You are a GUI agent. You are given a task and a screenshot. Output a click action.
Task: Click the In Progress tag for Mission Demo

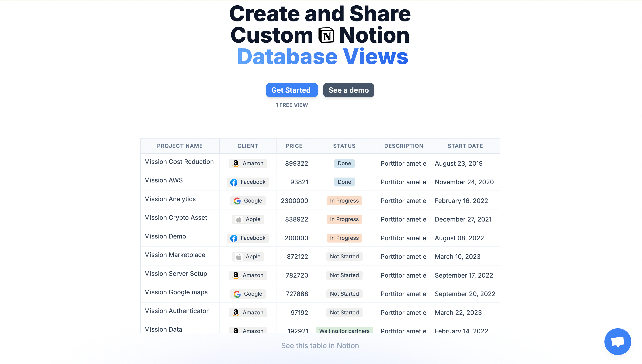[344, 238]
